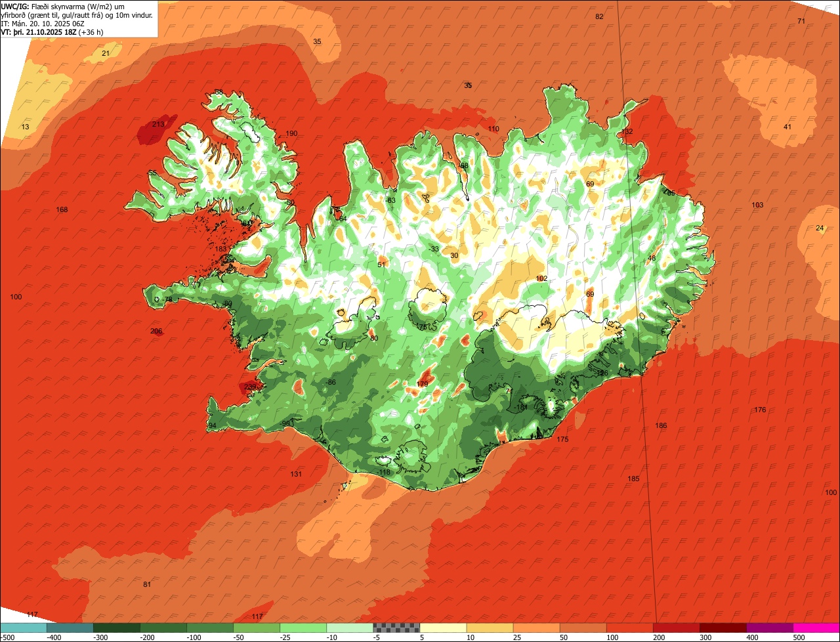Select the -100 to -50 green legend swatch
Screen dimensions: 840x642
tap(209, 628)
